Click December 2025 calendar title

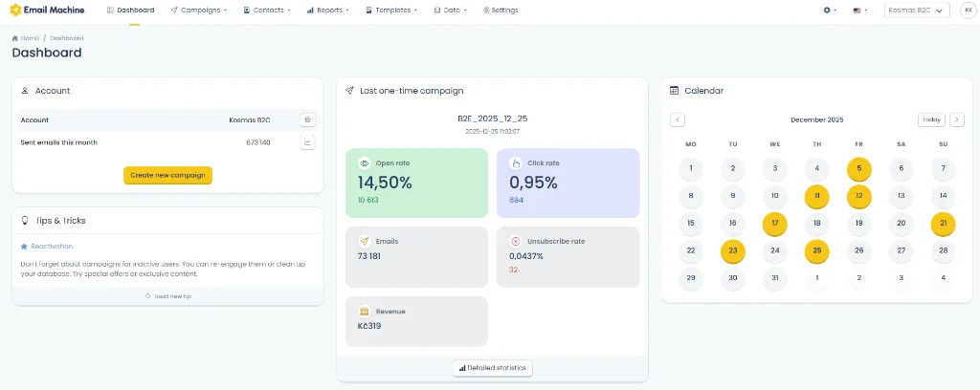[817, 119]
